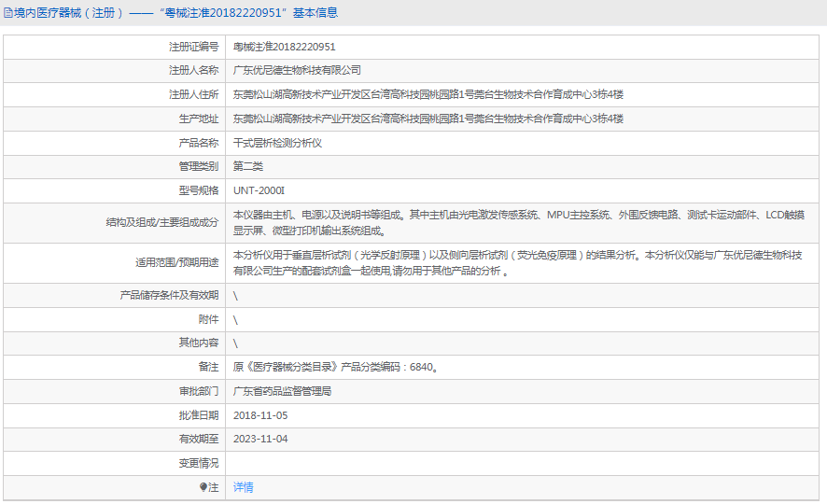Image resolution: width=827 pixels, height=504 pixels.
Task: Click the 注册人住所 label
Action: (193, 94)
